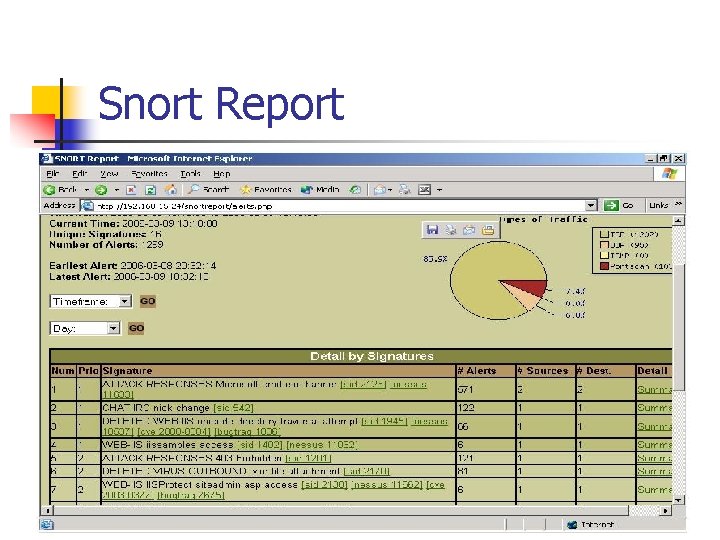Viewport: 720px width, 540px height.
Task: Open the Forward button history dropdown arrow
Action: (117, 190)
